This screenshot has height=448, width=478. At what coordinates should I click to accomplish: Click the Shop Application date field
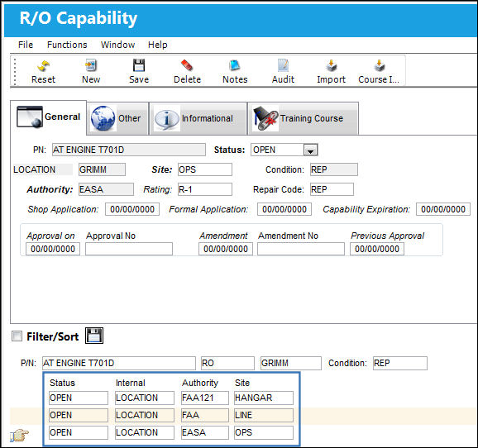(132, 209)
